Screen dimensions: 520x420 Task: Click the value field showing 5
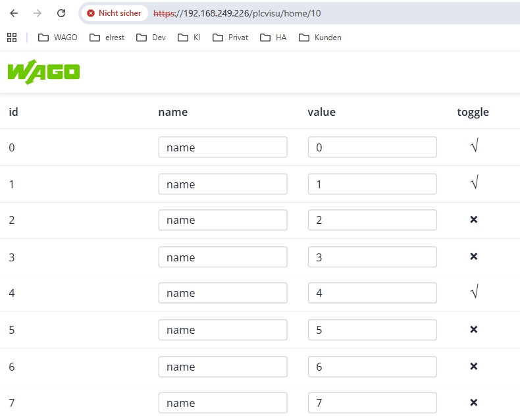point(372,330)
